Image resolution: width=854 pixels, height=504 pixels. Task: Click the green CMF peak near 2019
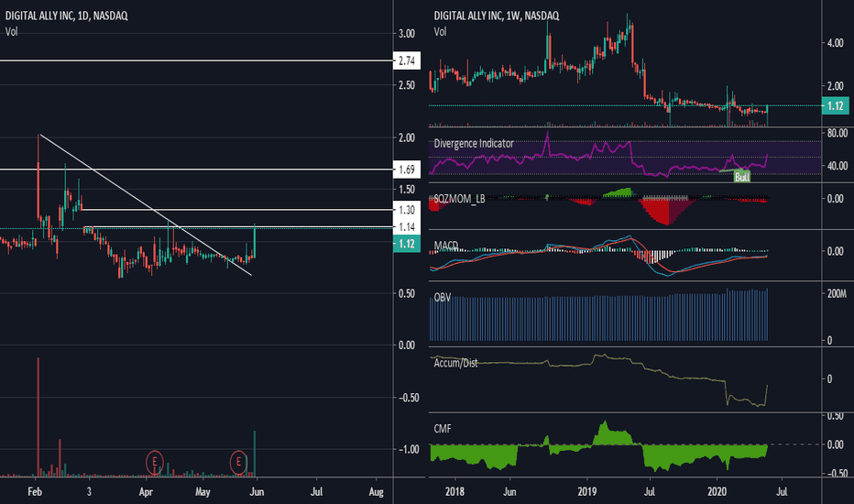604,433
